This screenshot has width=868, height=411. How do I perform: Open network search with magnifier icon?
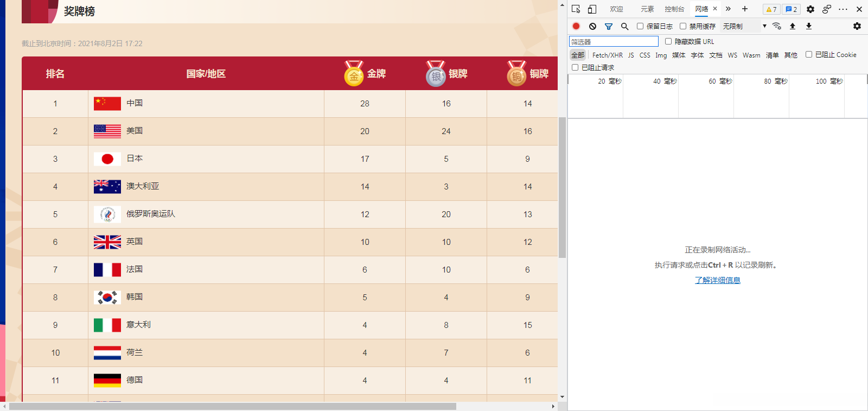point(625,26)
